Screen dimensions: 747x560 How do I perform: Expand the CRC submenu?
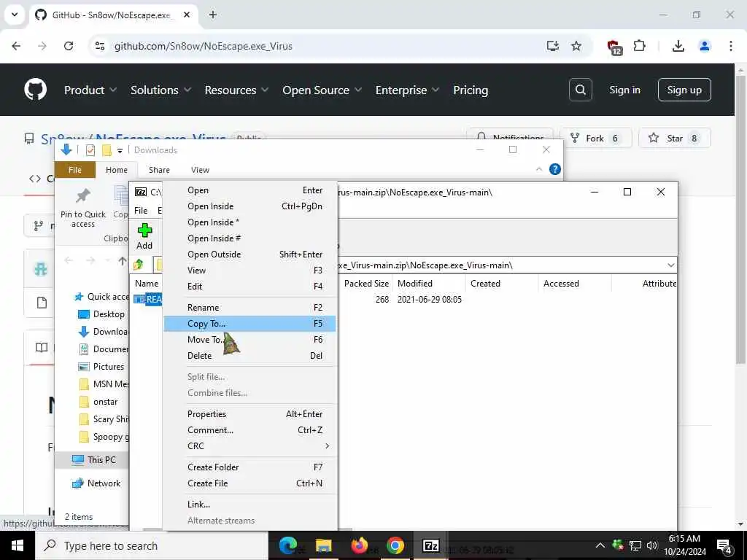pos(249,446)
